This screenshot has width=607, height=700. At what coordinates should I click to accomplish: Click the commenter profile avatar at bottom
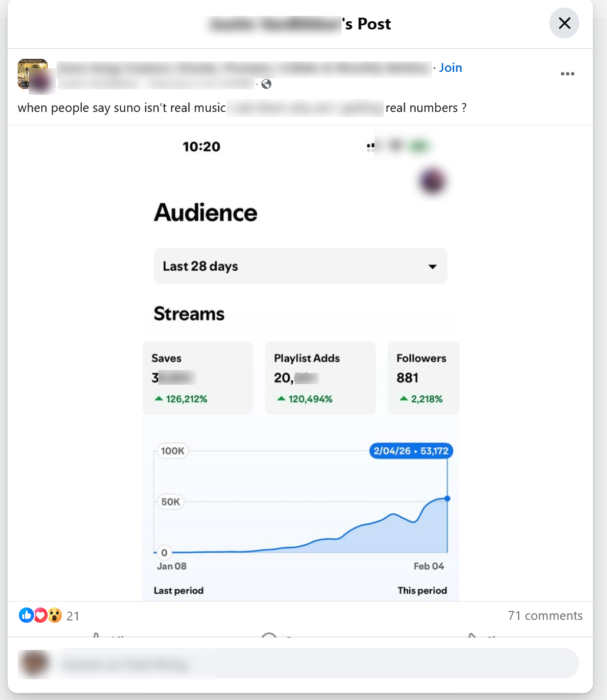point(34,663)
